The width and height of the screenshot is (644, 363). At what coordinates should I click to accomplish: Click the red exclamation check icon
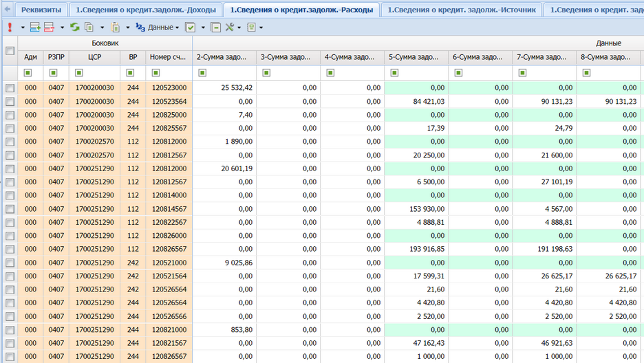(x=10, y=27)
